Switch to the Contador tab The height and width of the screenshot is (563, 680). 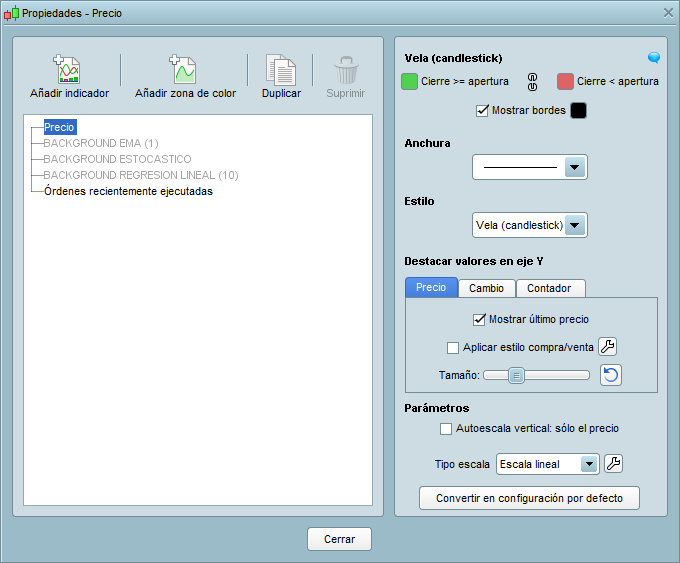coord(550,288)
